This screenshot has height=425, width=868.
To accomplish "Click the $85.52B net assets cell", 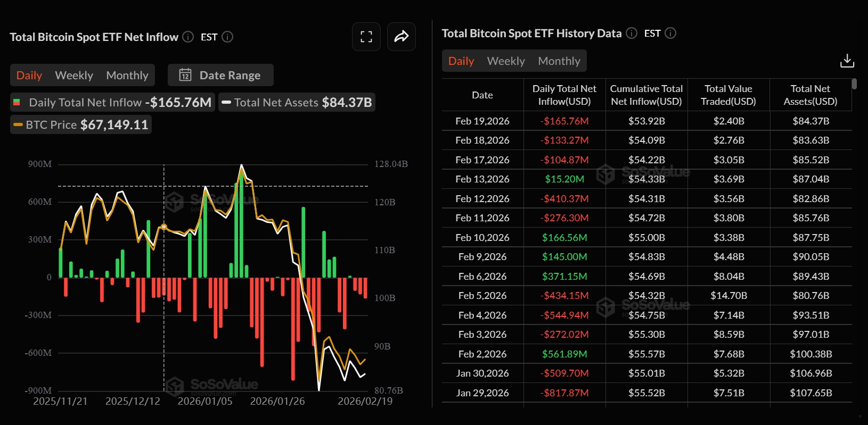I will (810, 160).
